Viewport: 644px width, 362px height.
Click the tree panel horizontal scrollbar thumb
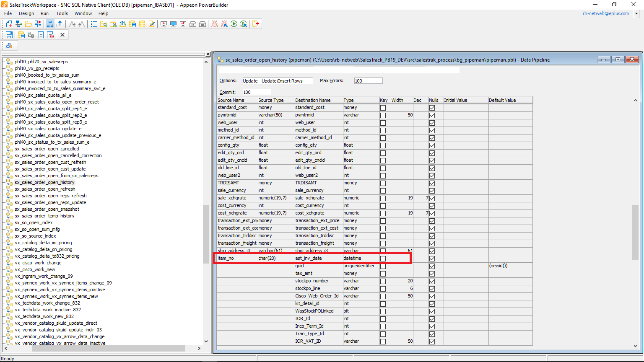pyautogui.click(x=109, y=348)
